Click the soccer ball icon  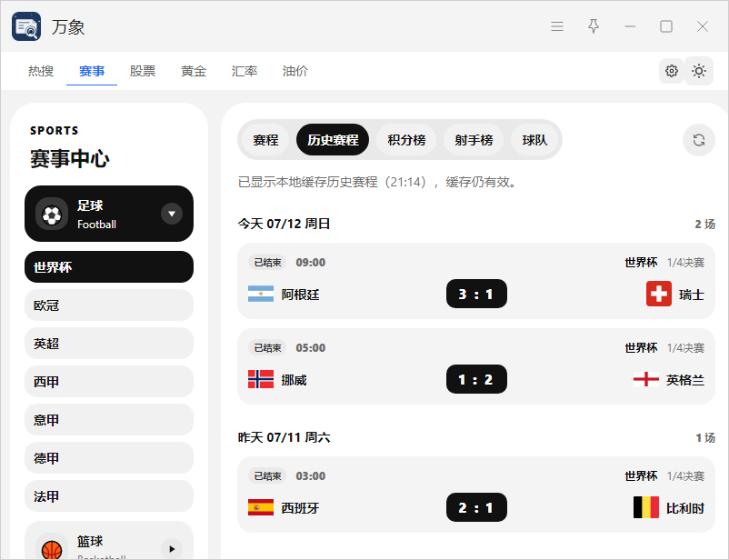(52, 215)
